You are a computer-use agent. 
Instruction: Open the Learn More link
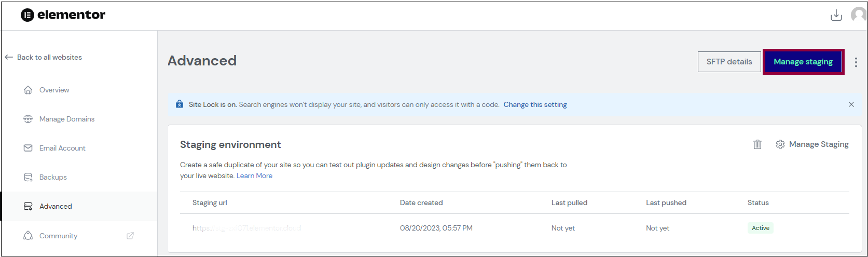point(254,175)
